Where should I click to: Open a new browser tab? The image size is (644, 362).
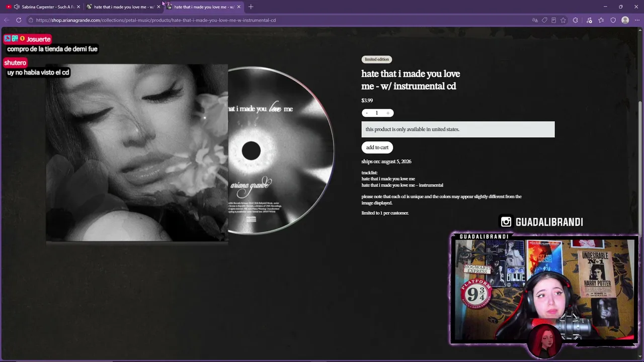tap(251, 7)
